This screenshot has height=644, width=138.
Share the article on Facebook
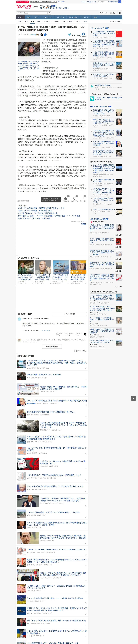pos(45,35)
